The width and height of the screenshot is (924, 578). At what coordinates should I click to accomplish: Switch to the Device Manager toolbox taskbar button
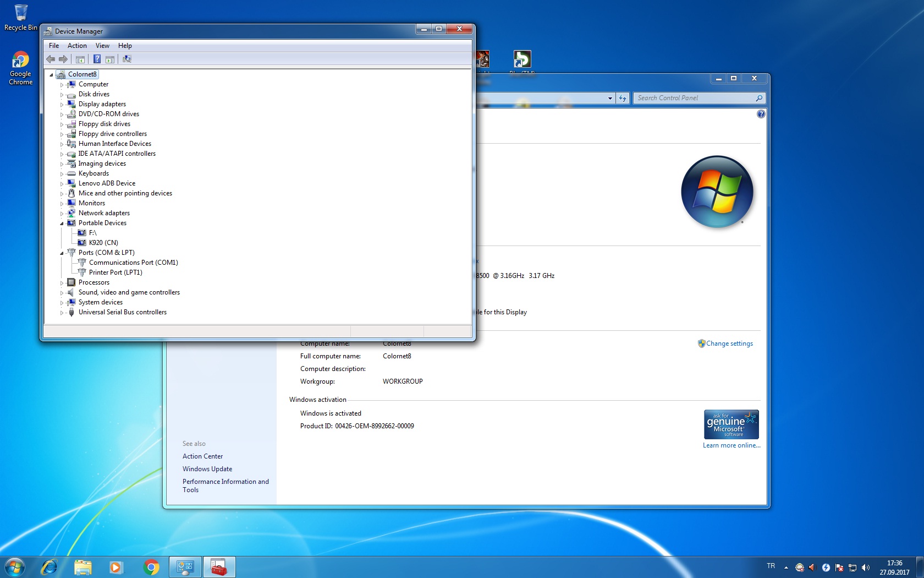[x=219, y=567]
